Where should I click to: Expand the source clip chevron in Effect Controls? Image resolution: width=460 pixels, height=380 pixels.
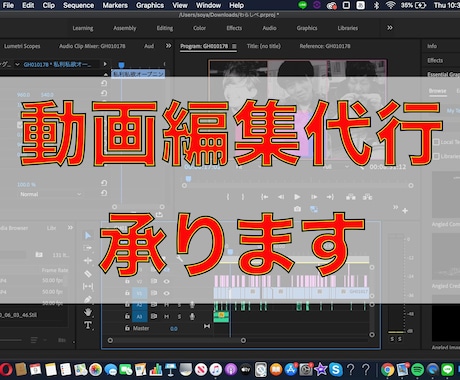coord(17,64)
